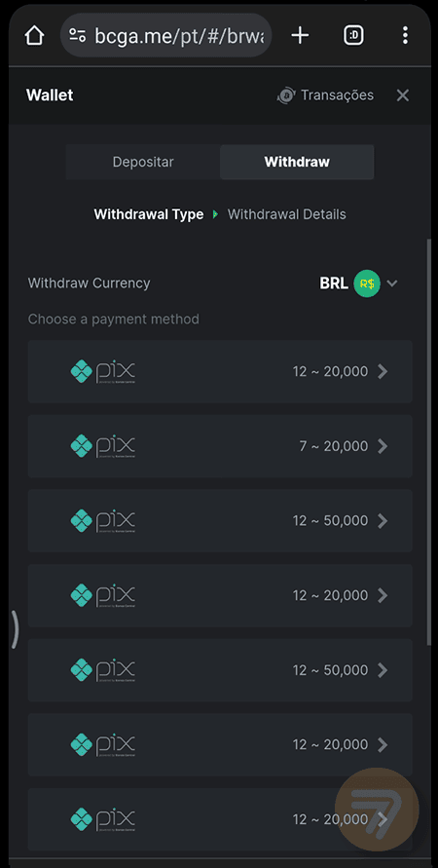Open the browser tab switcher icon
438x868 pixels.
pyautogui.click(x=354, y=36)
